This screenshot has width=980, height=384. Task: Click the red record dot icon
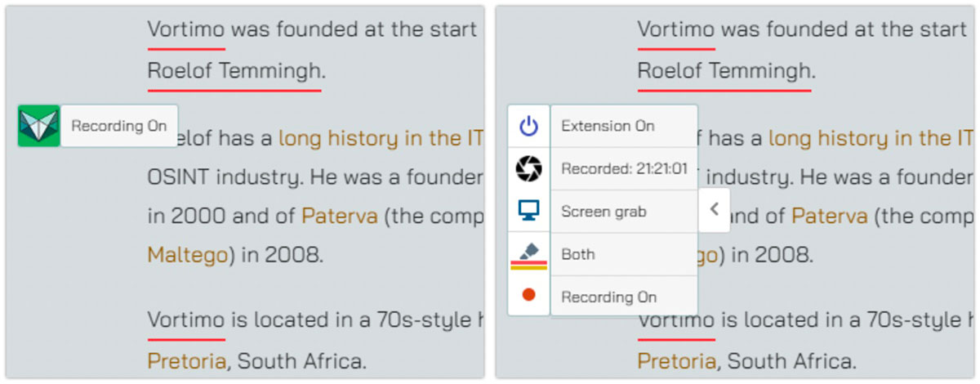tap(528, 295)
